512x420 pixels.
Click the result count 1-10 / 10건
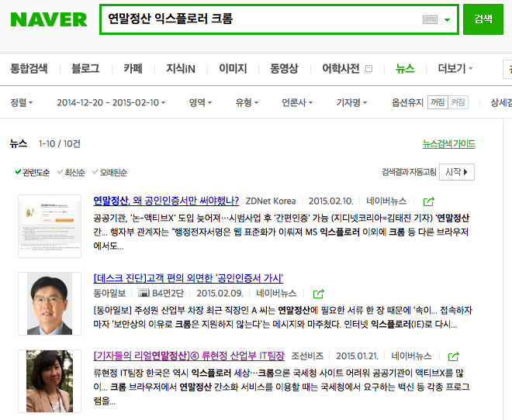click(x=60, y=144)
